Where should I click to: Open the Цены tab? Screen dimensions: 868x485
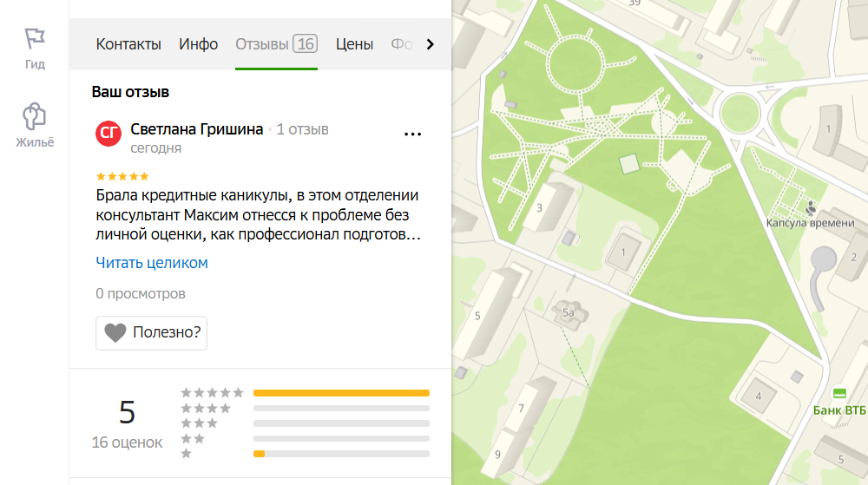(x=354, y=44)
